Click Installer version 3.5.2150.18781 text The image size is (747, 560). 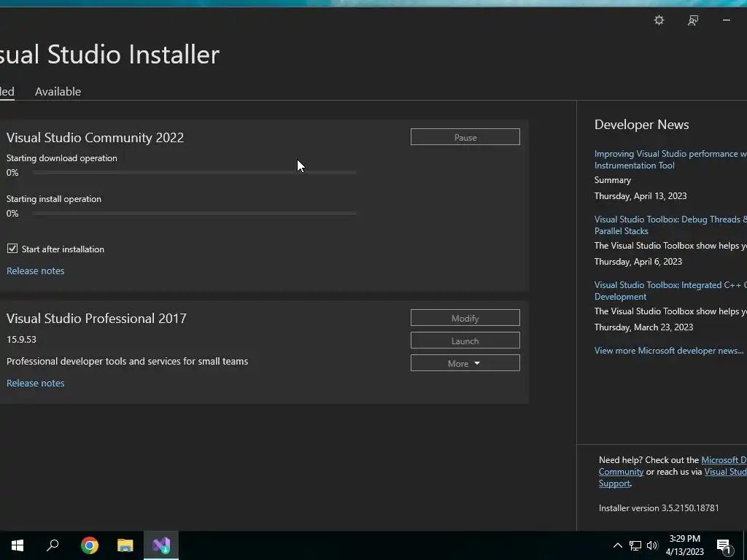(x=659, y=508)
